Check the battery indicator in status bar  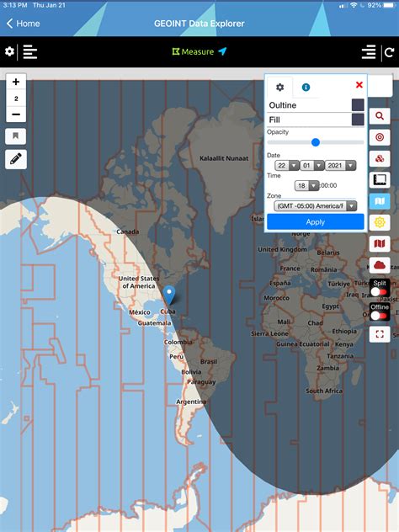(389, 5)
